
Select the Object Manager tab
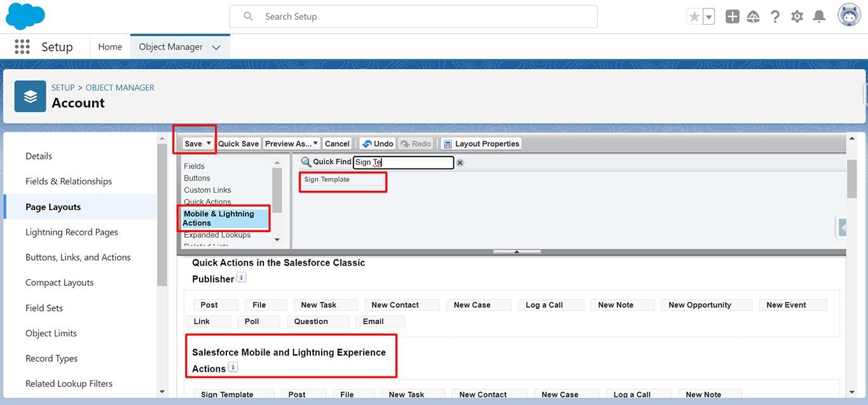pyautogui.click(x=170, y=46)
